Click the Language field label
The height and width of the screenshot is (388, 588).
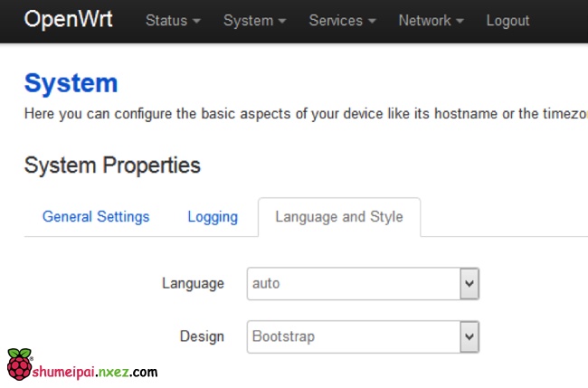[193, 283]
